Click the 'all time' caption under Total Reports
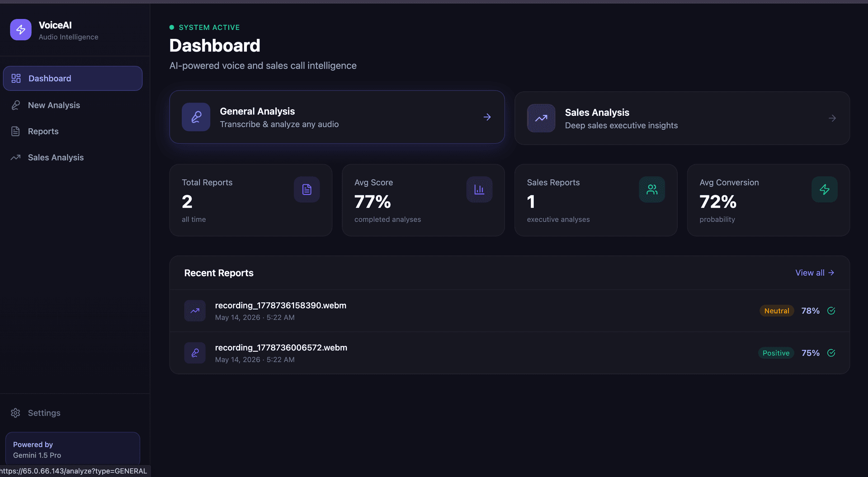This screenshot has width=868, height=477. [x=194, y=219]
